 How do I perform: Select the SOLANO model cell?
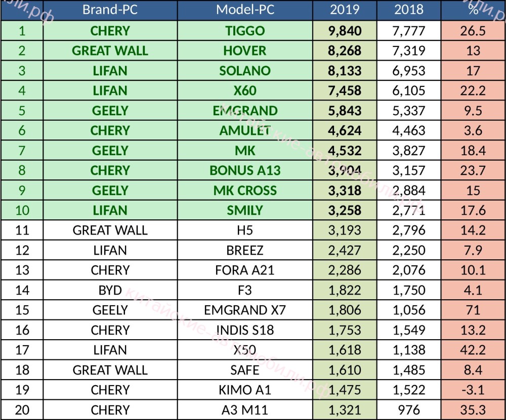tap(245, 71)
